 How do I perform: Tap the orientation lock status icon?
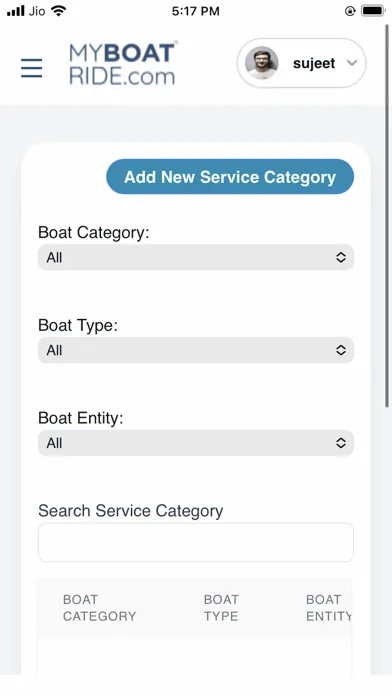pos(350,11)
